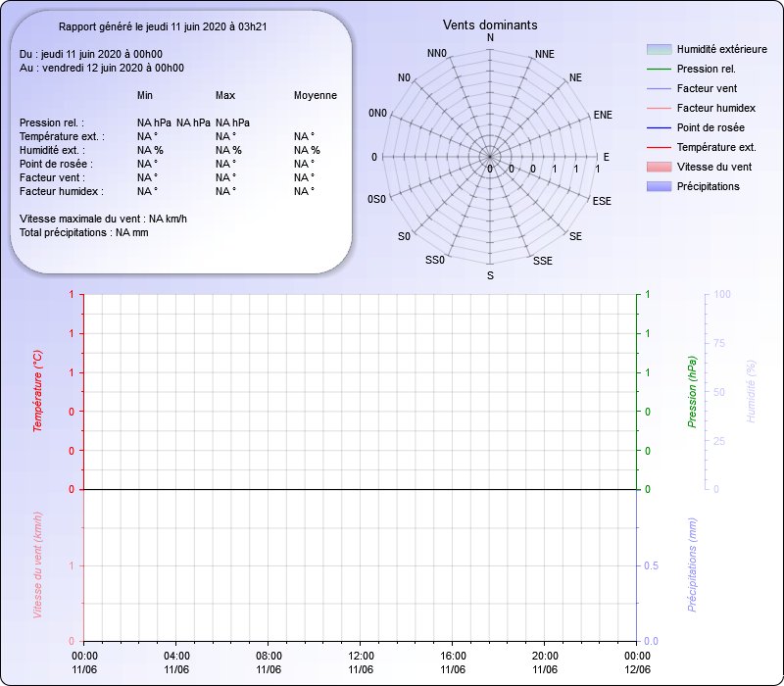The height and width of the screenshot is (686, 784).
Task: Click the 'Point de rosée' legend label
Action: [x=710, y=127]
